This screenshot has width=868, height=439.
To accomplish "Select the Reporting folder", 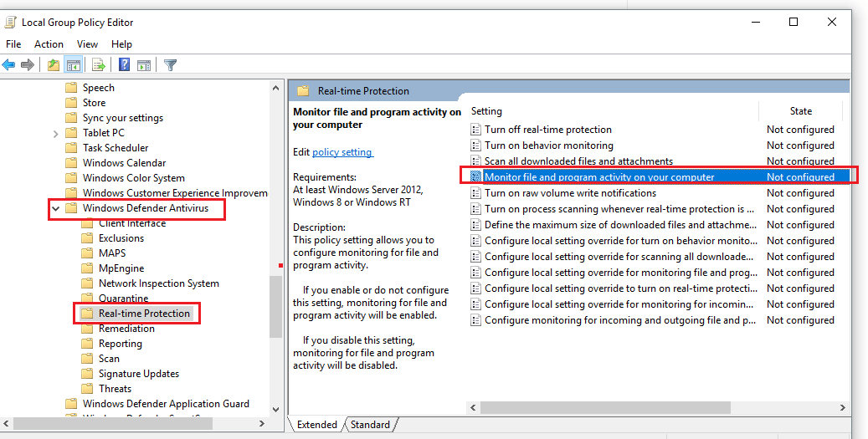I will coord(121,344).
